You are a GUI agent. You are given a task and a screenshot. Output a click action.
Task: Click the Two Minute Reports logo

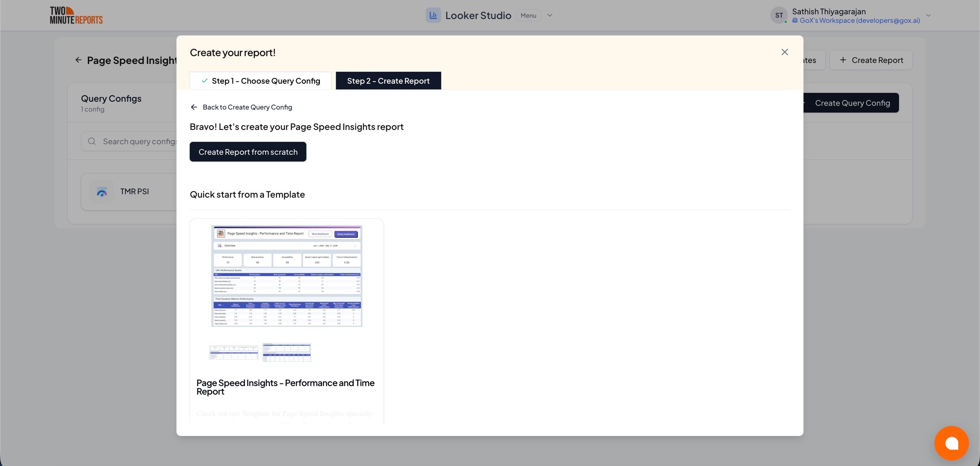[x=76, y=15]
